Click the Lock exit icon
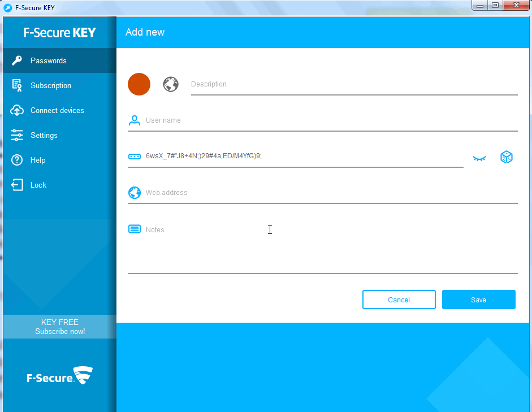Viewport: 532px width, 412px height. (x=16, y=185)
